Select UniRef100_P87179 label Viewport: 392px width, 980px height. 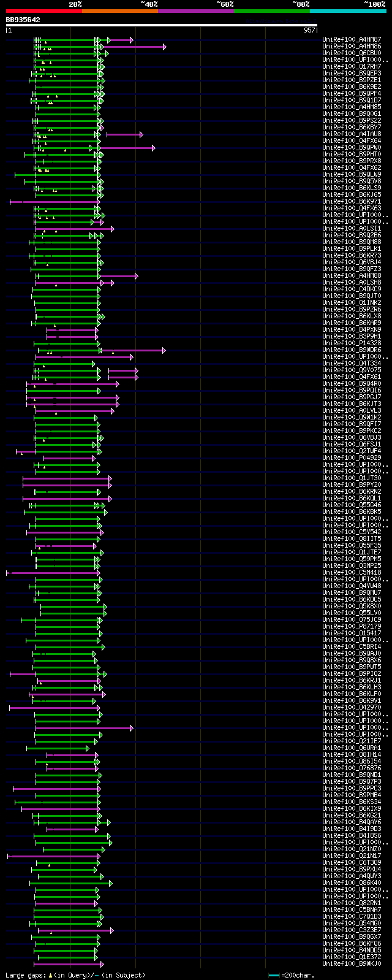[352, 627]
